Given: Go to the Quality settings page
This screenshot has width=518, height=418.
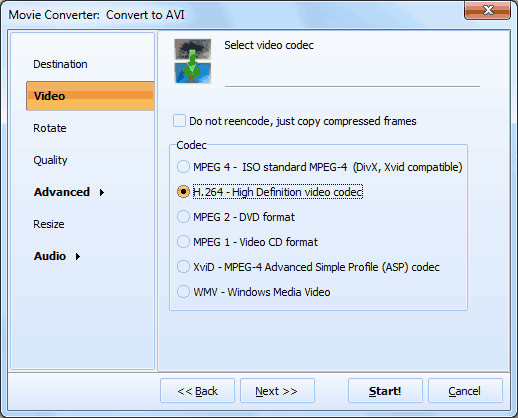Looking at the screenshot, I should [50, 160].
